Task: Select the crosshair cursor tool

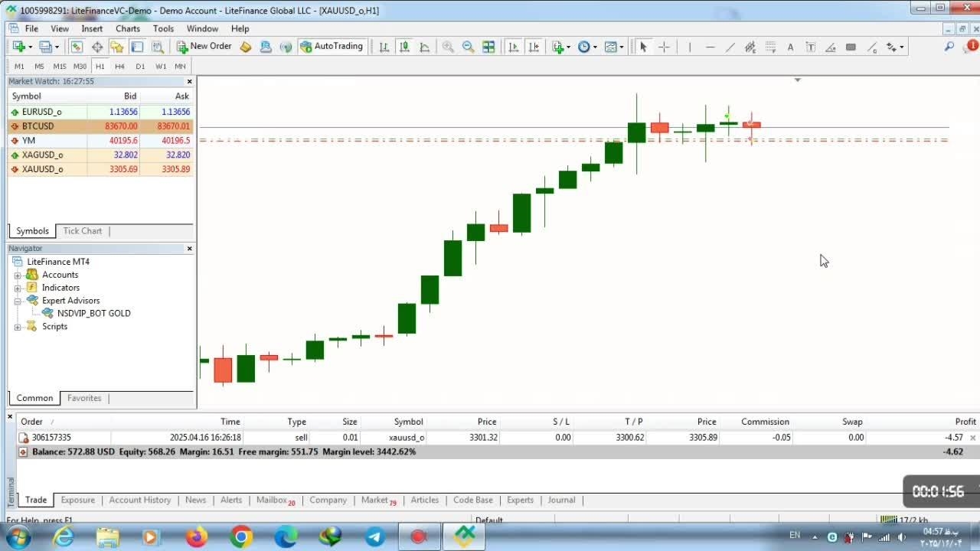Action: (x=664, y=47)
